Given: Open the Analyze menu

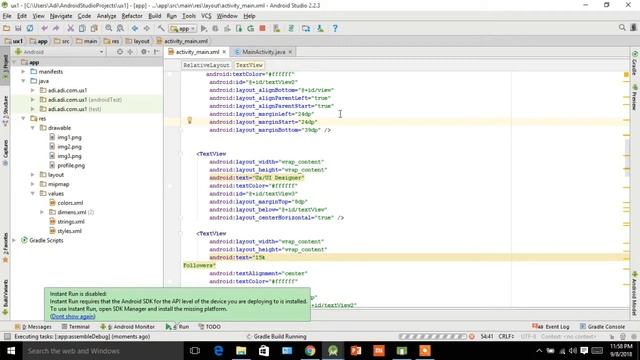Looking at the screenshot, I should [x=107, y=16].
